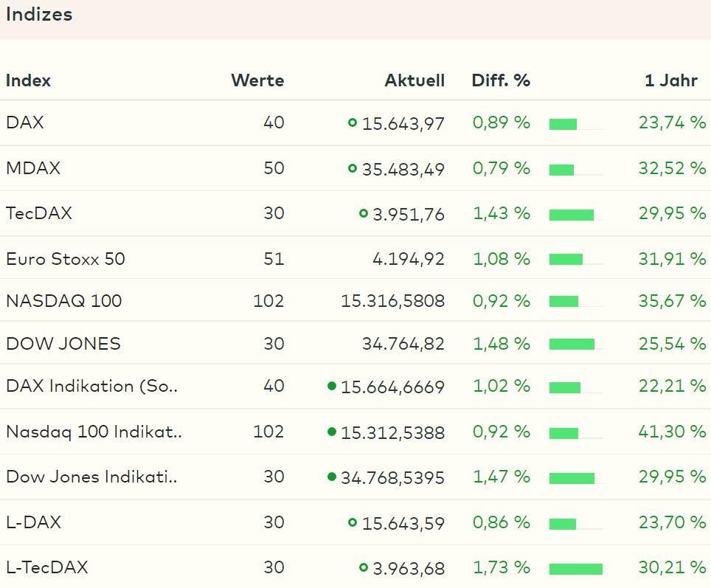Open the DOW JONES index
Image resolution: width=711 pixels, height=588 pixels.
pyautogui.click(x=63, y=344)
